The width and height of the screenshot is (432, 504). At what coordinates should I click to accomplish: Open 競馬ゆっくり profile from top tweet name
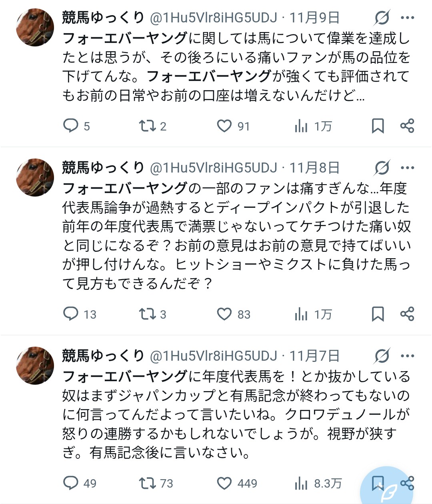pyautogui.click(x=103, y=18)
